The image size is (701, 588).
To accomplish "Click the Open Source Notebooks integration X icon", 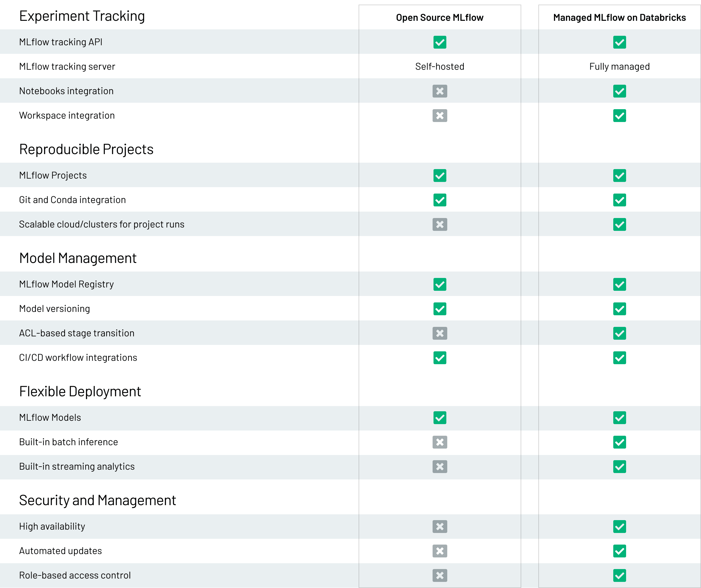I will tap(440, 91).
